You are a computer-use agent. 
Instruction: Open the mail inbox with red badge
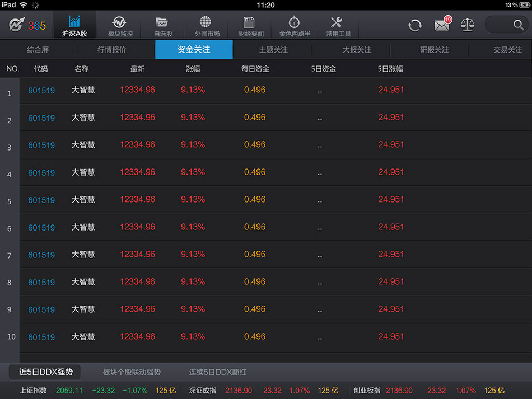pos(442,25)
